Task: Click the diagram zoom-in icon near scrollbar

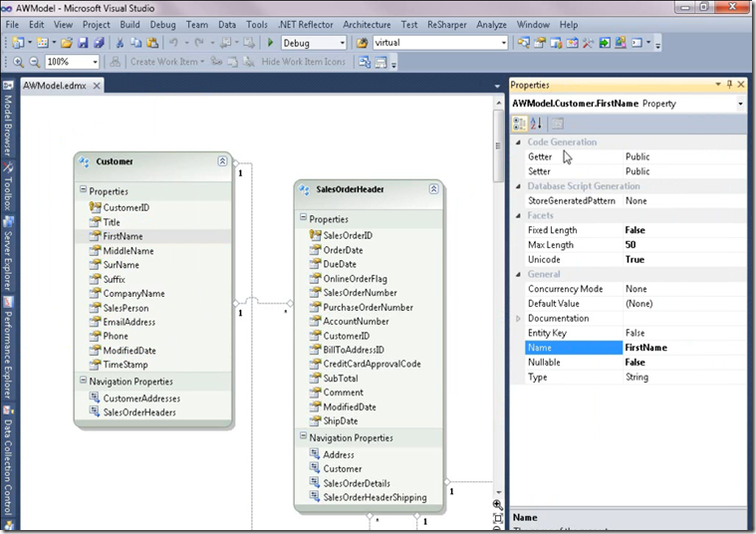Action: click(498, 504)
